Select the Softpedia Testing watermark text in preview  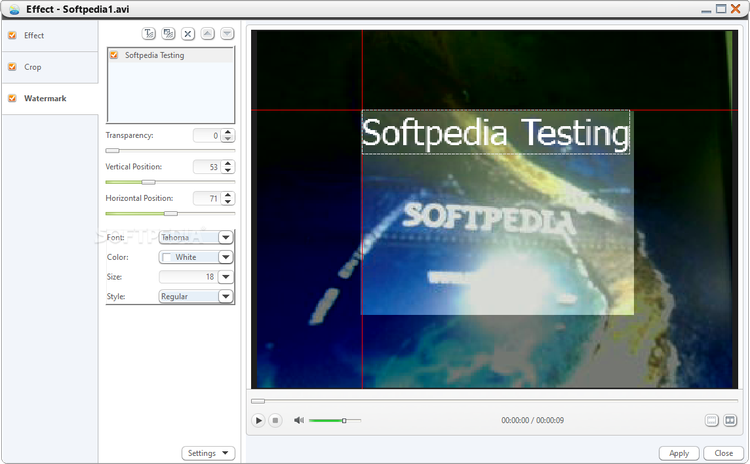tap(496, 133)
